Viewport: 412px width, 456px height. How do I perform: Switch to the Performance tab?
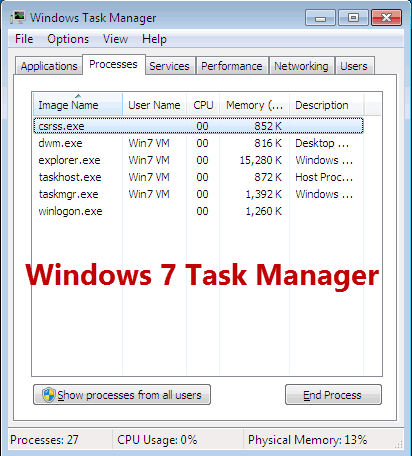(232, 66)
